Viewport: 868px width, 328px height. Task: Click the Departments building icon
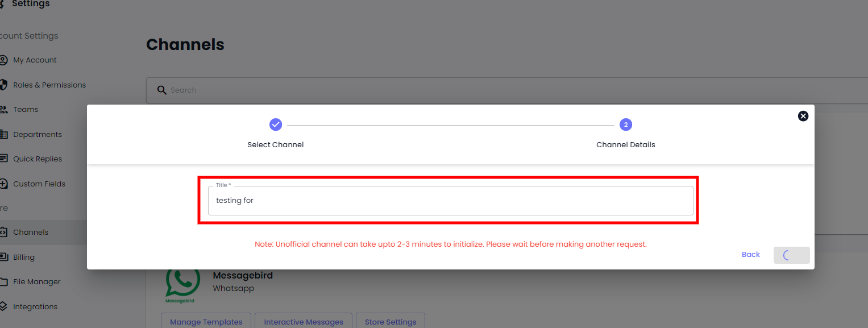[3, 134]
